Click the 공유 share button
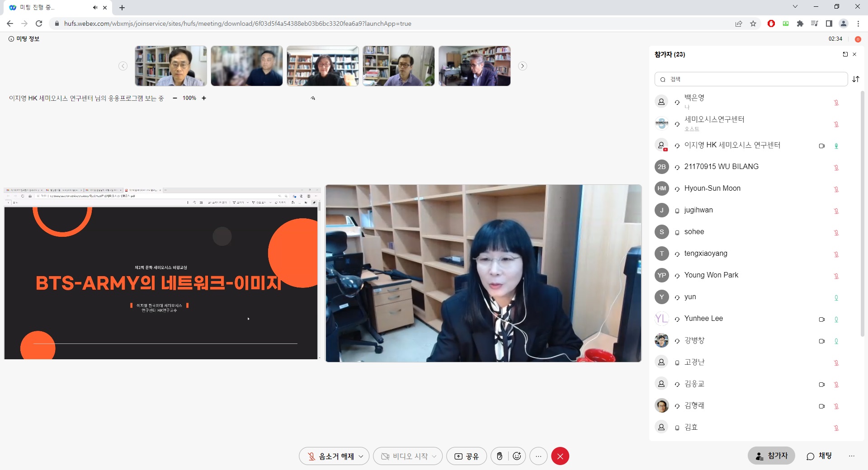The width and height of the screenshot is (868, 470). tap(467, 456)
